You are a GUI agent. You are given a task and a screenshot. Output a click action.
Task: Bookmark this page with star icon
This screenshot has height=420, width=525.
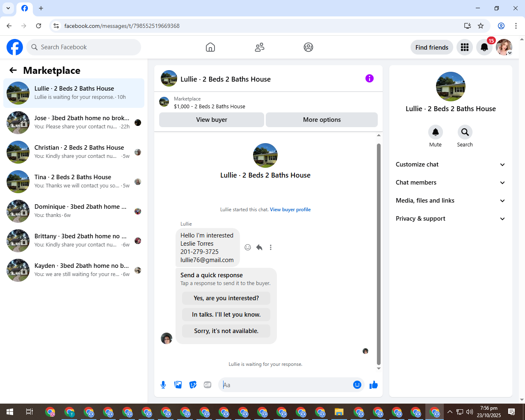click(481, 26)
